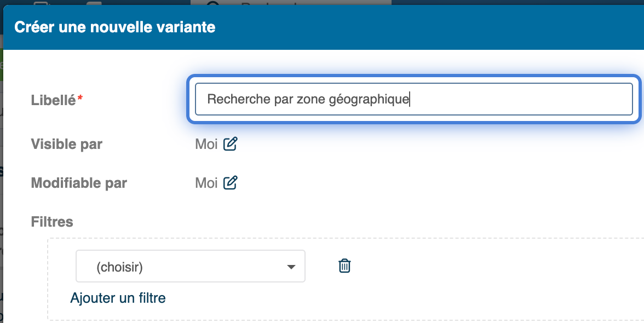Click the Moi value beside Visible par
Screen dimensions: 644x323
tap(206, 144)
